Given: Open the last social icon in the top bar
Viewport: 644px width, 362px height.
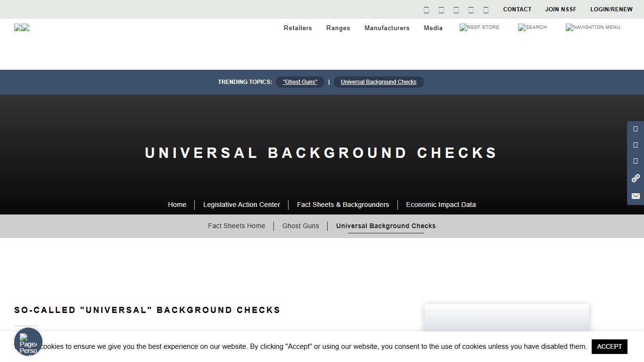Looking at the screenshot, I should point(485,9).
